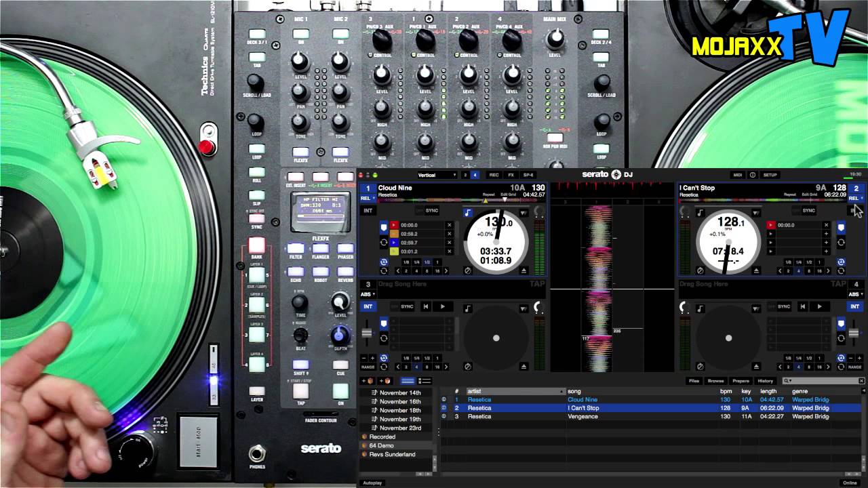Shift loop sizes left on deck 1
Viewport: 868px width, 488px height.
[398, 271]
